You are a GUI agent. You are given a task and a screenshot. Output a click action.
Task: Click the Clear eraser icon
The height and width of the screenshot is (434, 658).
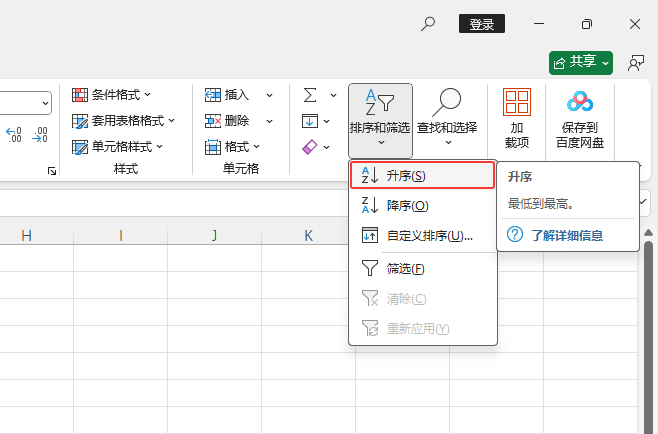coord(310,147)
